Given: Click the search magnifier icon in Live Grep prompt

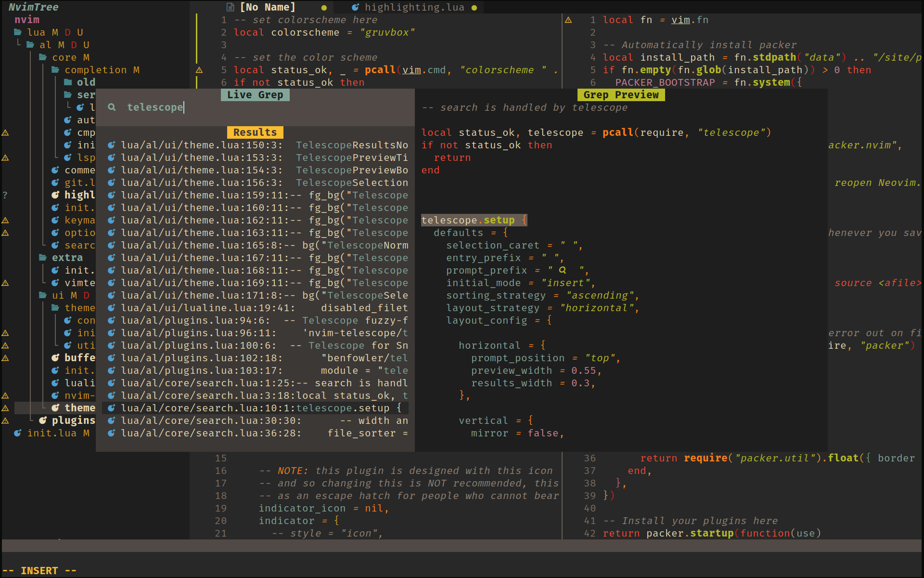Looking at the screenshot, I should (112, 107).
